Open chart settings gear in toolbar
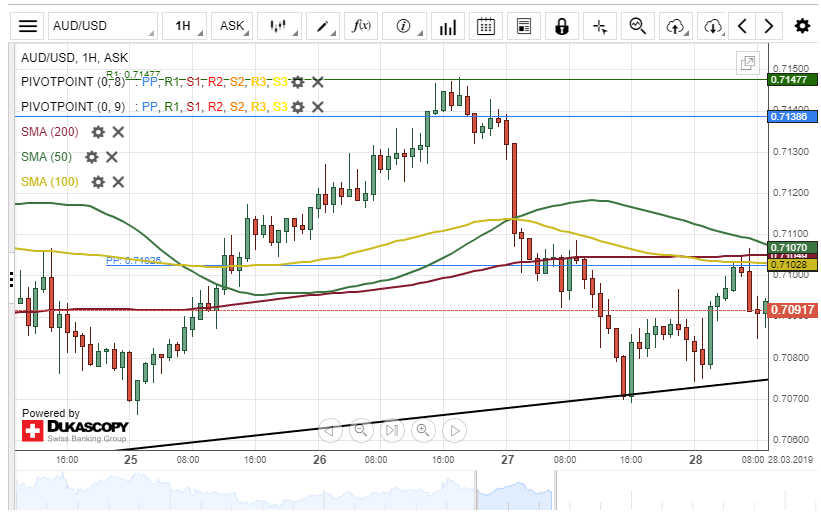The height and width of the screenshot is (519, 821). pos(802,26)
